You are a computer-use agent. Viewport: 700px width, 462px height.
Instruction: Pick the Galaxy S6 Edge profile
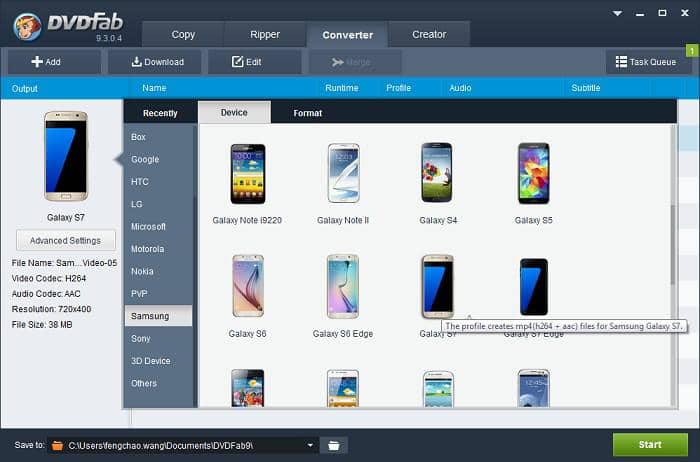pos(343,296)
